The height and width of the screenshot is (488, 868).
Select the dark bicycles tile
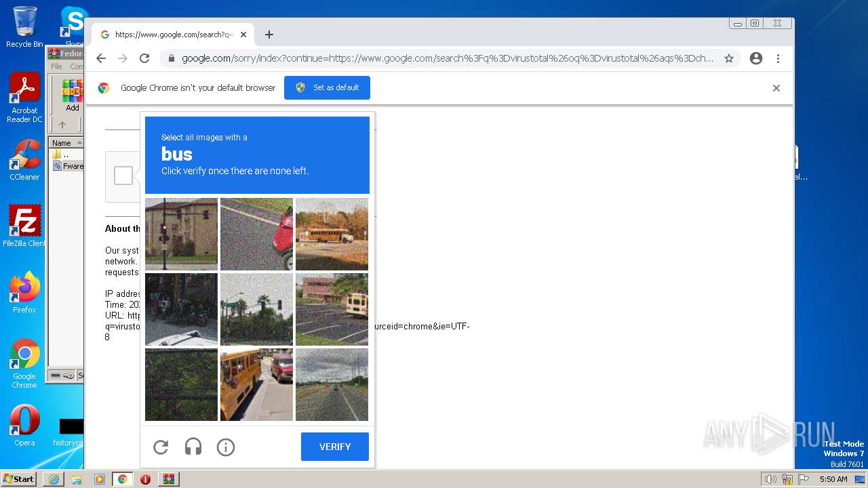pos(181,309)
